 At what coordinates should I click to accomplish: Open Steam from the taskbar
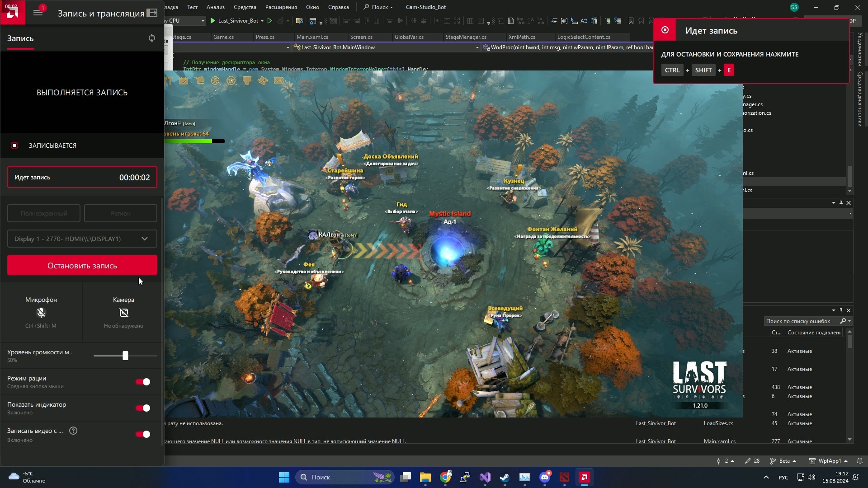click(504, 477)
